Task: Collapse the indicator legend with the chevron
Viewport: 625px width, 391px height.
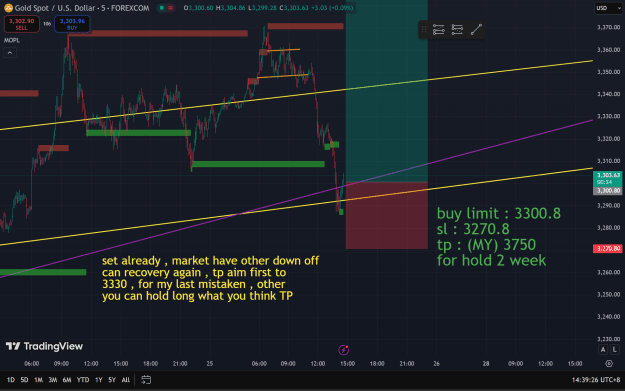Action: 10,53
